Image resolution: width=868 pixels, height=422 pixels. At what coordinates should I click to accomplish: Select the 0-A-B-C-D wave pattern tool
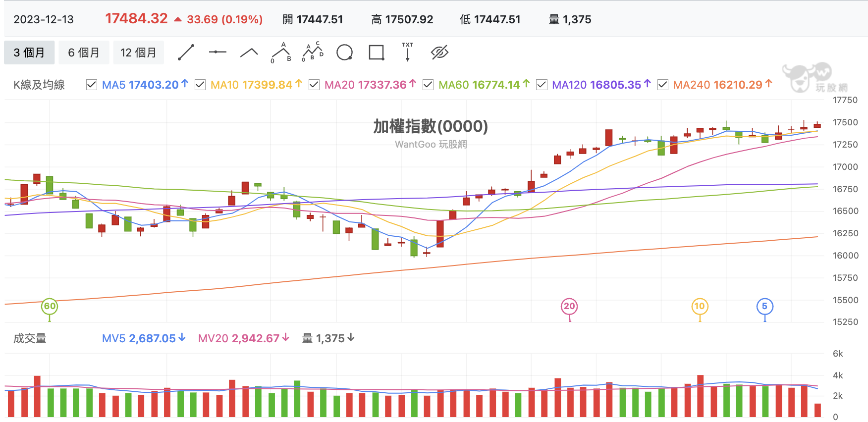pyautogui.click(x=313, y=52)
